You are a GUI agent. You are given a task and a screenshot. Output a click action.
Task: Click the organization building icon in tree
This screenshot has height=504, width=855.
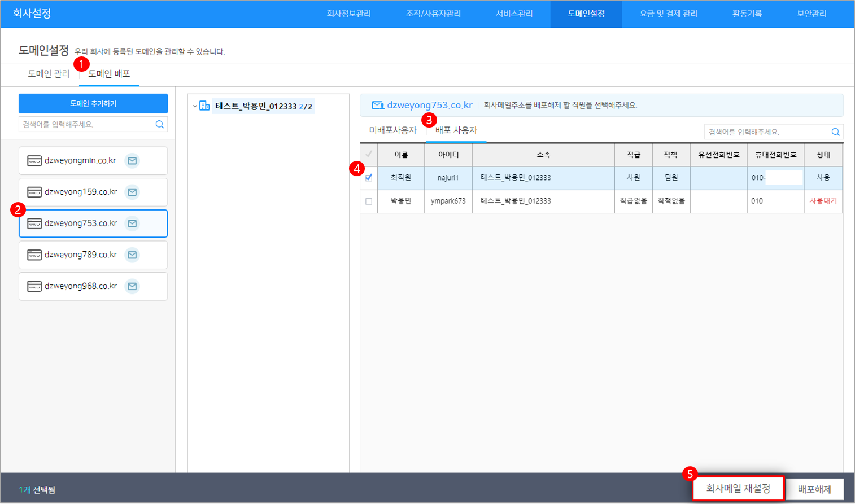click(x=204, y=106)
